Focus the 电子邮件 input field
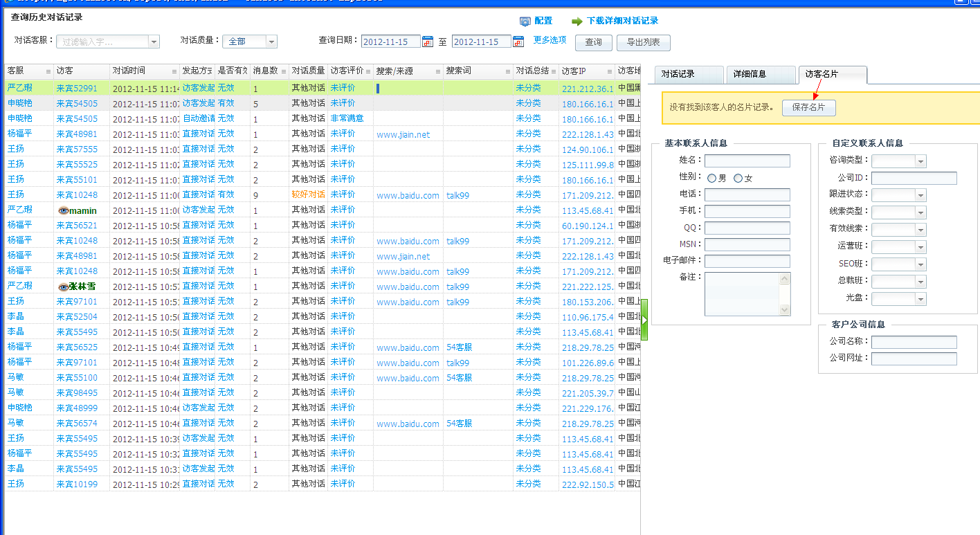 (747, 262)
